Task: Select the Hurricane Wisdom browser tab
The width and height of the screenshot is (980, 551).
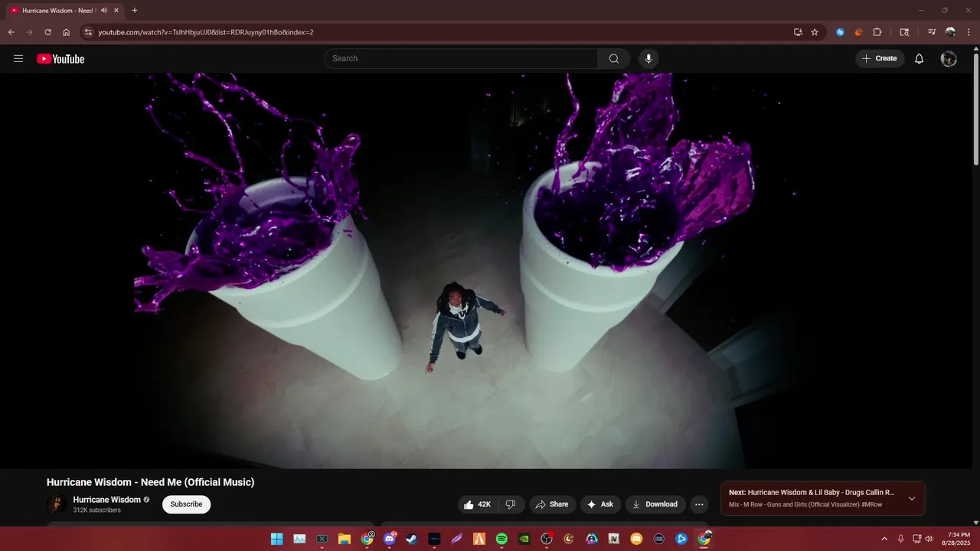Action: (64, 11)
